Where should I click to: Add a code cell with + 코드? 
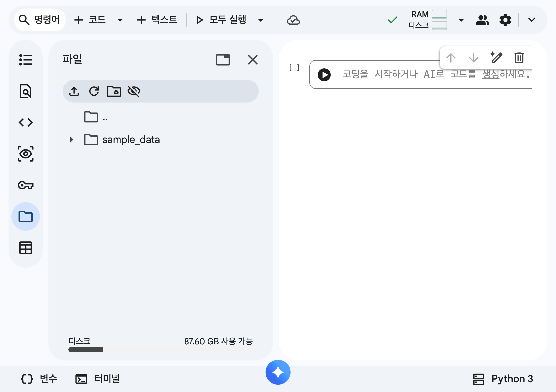tap(90, 20)
